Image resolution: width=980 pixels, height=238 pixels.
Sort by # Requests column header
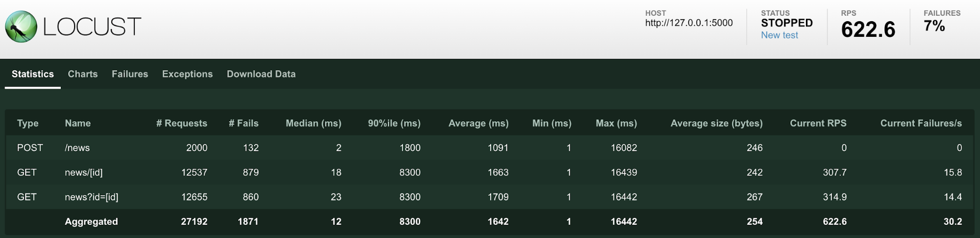181,123
